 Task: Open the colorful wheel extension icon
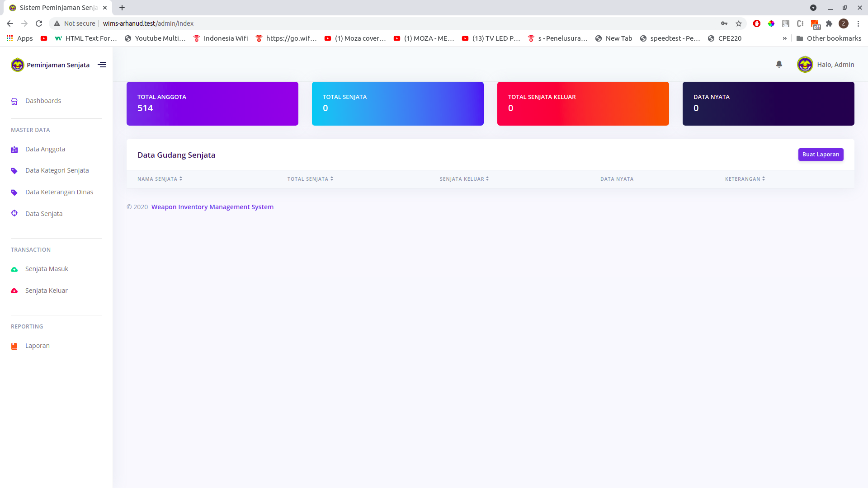tap(771, 23)
